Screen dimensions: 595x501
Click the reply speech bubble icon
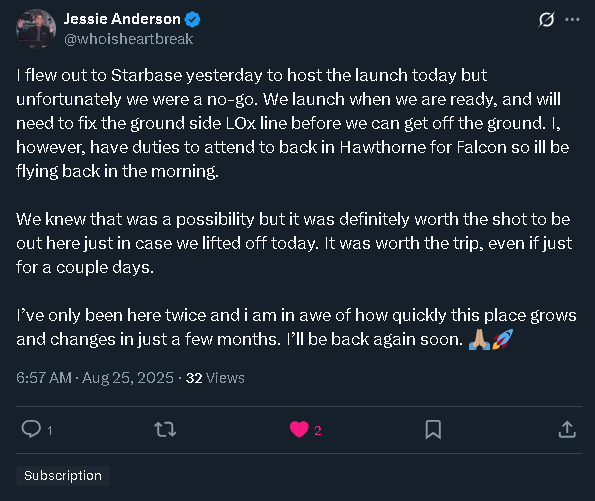click(31, 429)
